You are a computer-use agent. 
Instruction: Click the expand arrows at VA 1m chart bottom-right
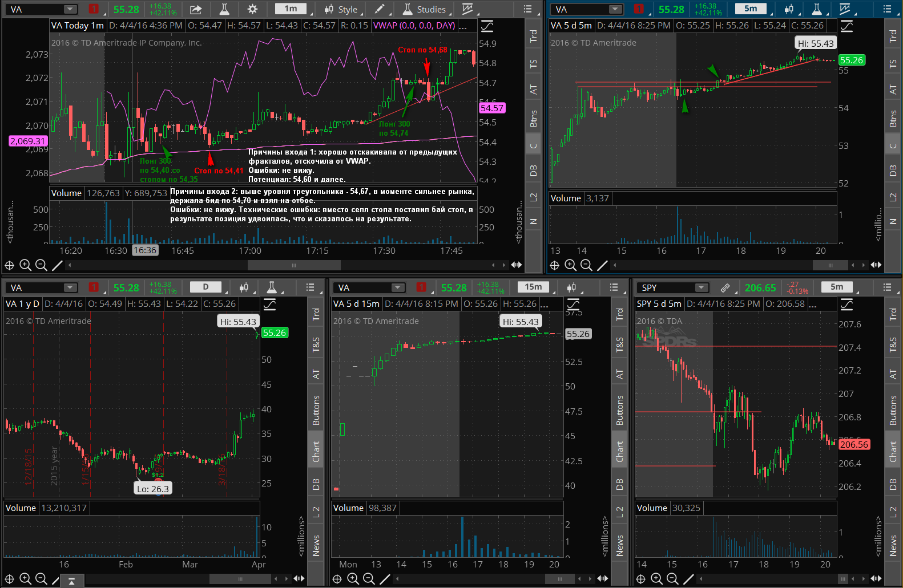point(517,265)
